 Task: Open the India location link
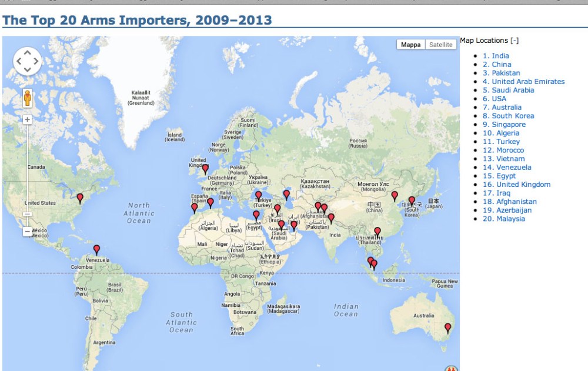tap(496, 56)
